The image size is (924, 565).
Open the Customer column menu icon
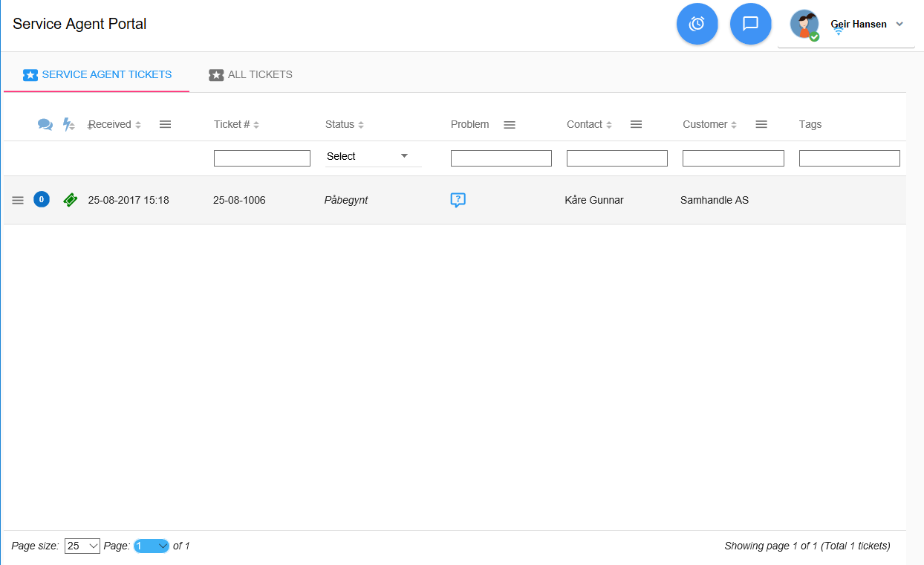(761, 124)
